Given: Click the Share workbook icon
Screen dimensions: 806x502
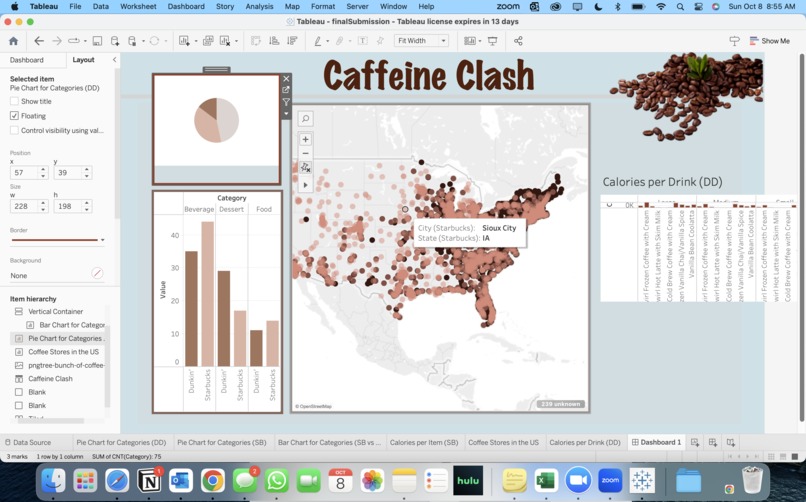Looking at the screenshot, I should 518,41.
